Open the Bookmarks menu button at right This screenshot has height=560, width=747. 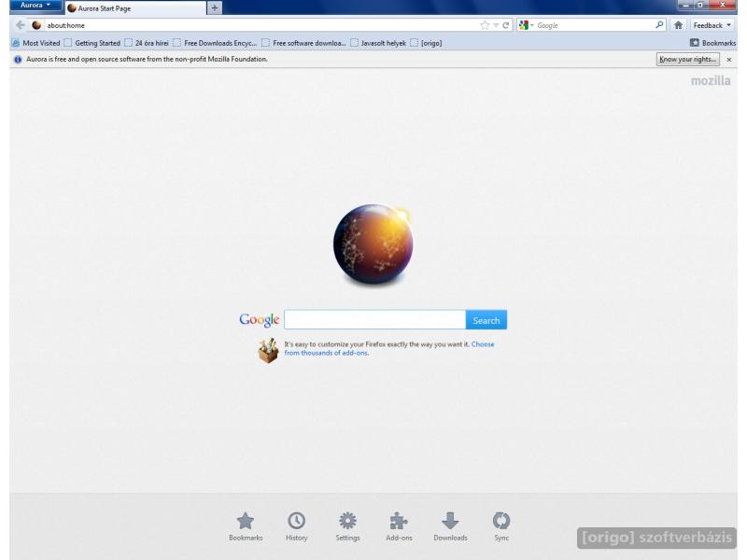(x=712, y=43)
